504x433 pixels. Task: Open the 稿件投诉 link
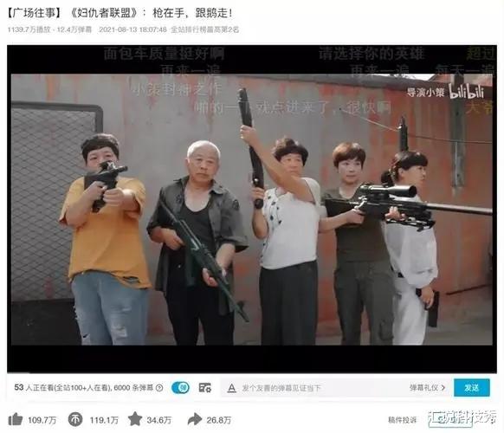402,420
